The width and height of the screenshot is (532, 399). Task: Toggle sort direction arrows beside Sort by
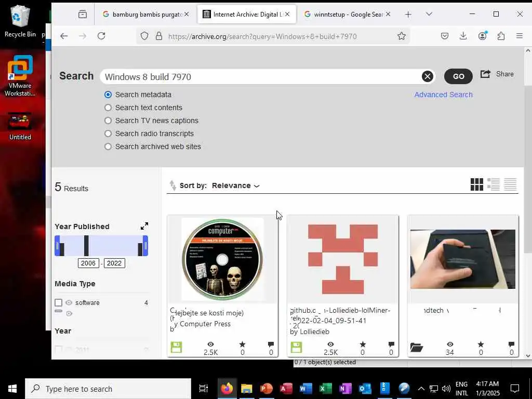coord(172,185)
